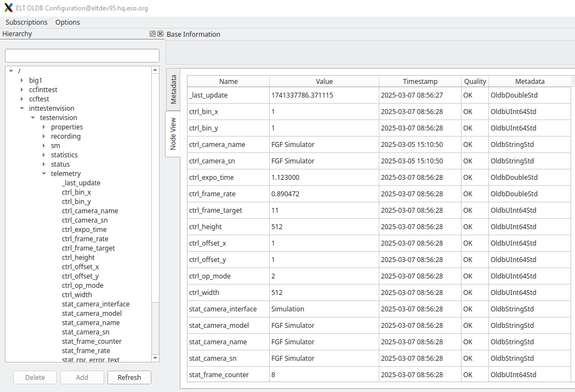Collapse the telemetry node

[x=44, y=173]
